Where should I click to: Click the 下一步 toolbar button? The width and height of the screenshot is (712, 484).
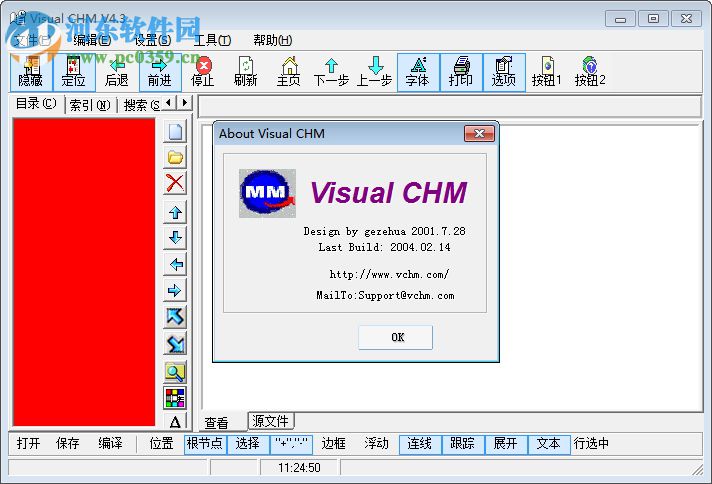click(331, 73)
